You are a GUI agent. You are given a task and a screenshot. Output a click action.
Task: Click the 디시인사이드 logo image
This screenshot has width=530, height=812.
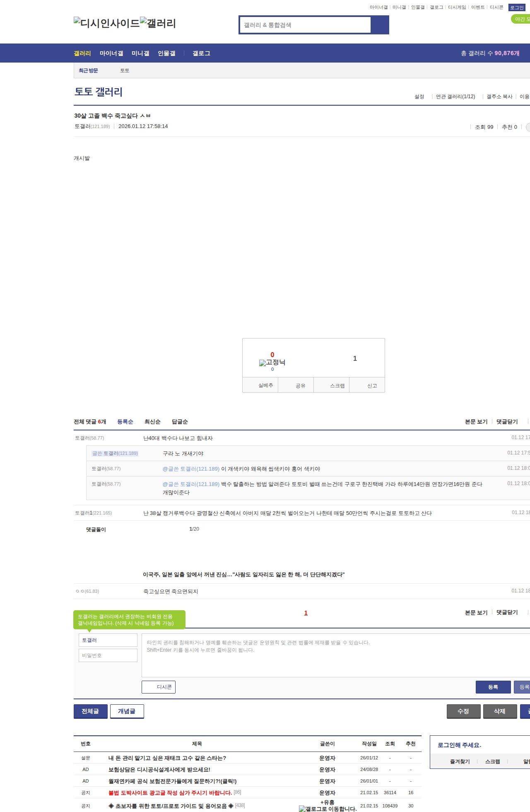click(107, 23)
